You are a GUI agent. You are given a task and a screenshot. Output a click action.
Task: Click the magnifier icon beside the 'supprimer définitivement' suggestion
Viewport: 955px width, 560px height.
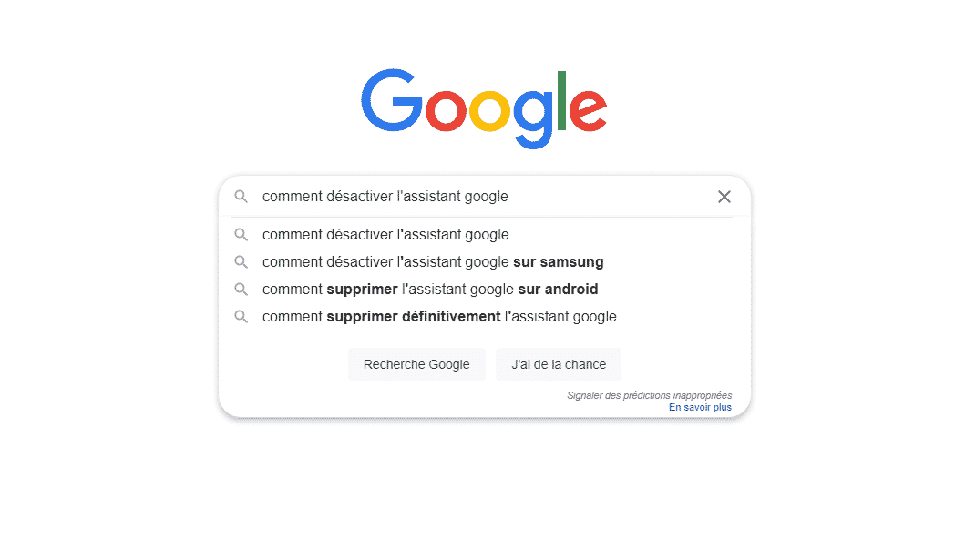click(241, 317)
